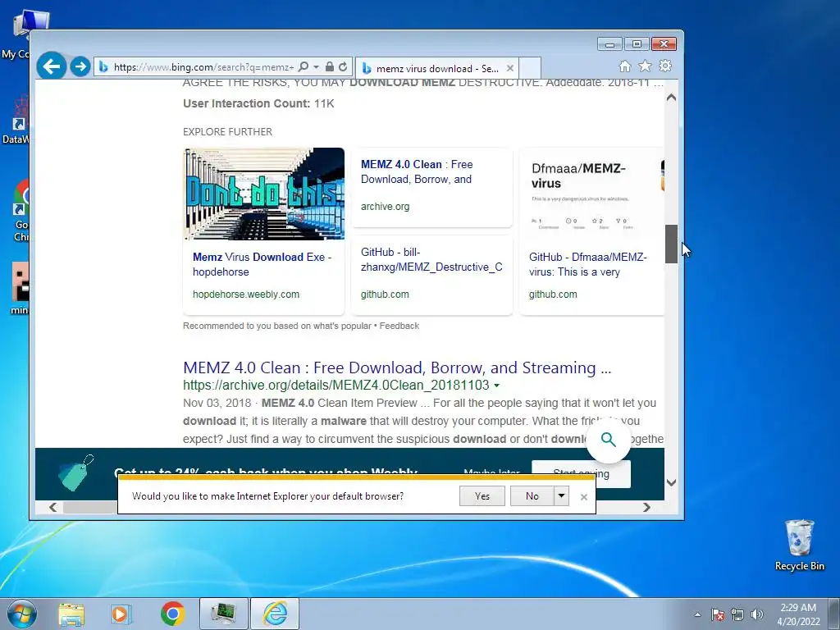The image size is (840, 630).
Task: Click the archive.org card source text
Action: [386, 206]
